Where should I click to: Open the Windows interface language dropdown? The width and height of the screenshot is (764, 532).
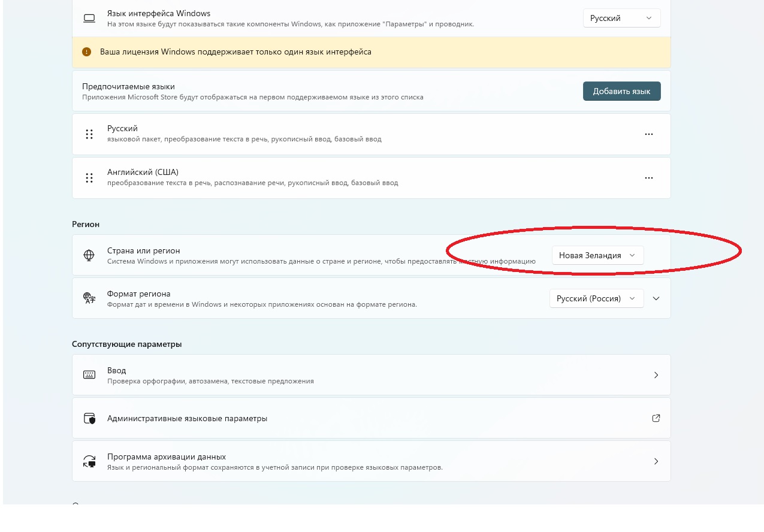pyautogui.click(x=621, y=18)
